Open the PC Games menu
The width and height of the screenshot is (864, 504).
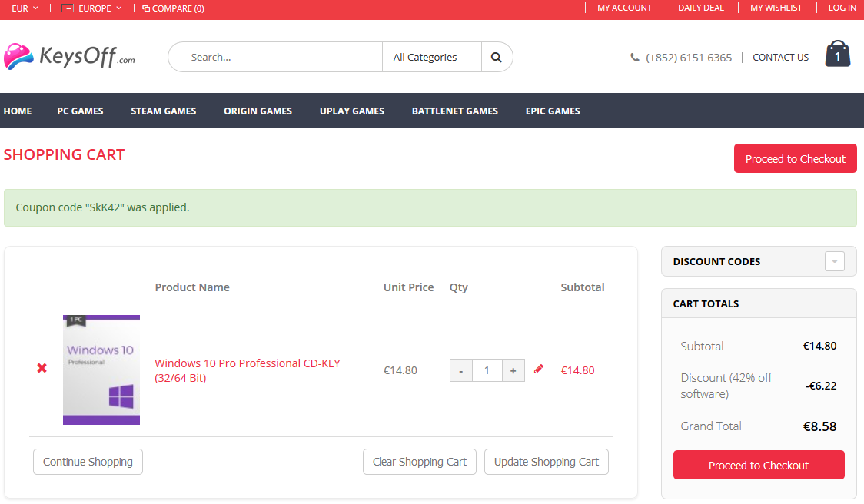click(80, 111)
